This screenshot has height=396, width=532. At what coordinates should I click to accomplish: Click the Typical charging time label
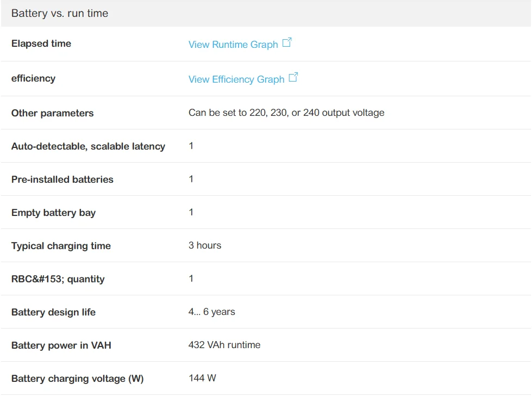click(x=61, y=246)
